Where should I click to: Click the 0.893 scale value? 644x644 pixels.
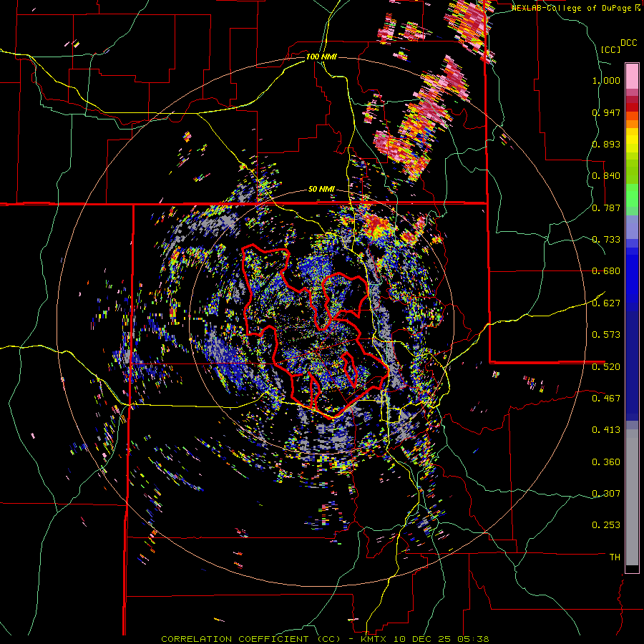tap(606, 144)
